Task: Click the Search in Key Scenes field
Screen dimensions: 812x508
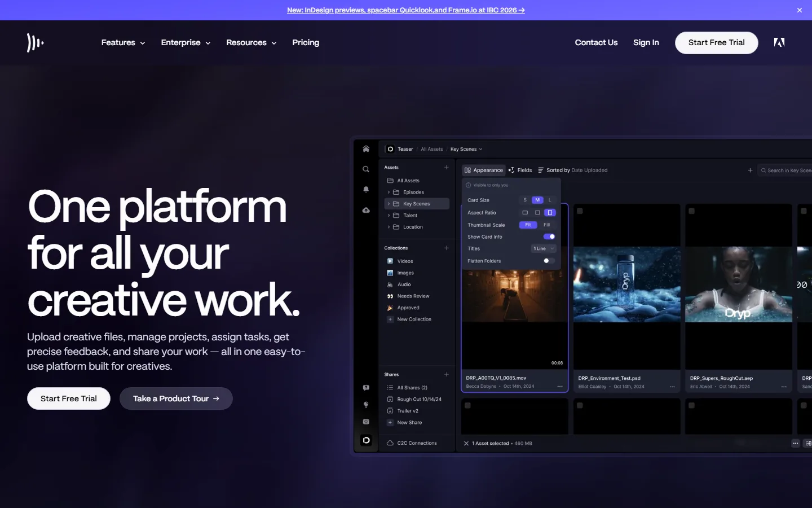Action: (x=785, y=170)
